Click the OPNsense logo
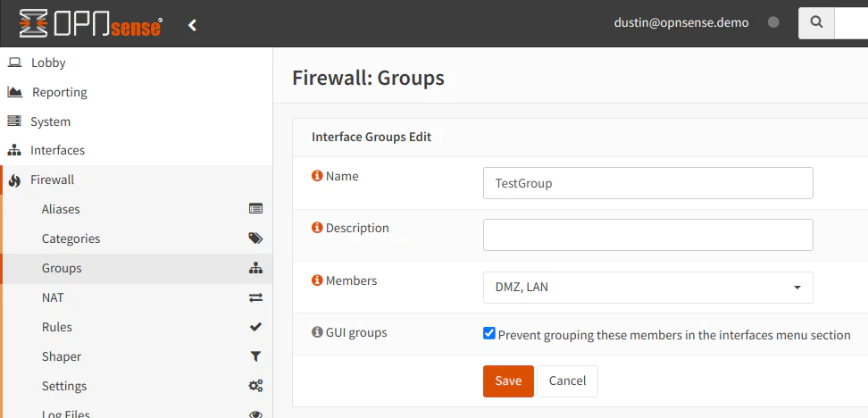The image size is (868, 418). [x=90, y=23]
